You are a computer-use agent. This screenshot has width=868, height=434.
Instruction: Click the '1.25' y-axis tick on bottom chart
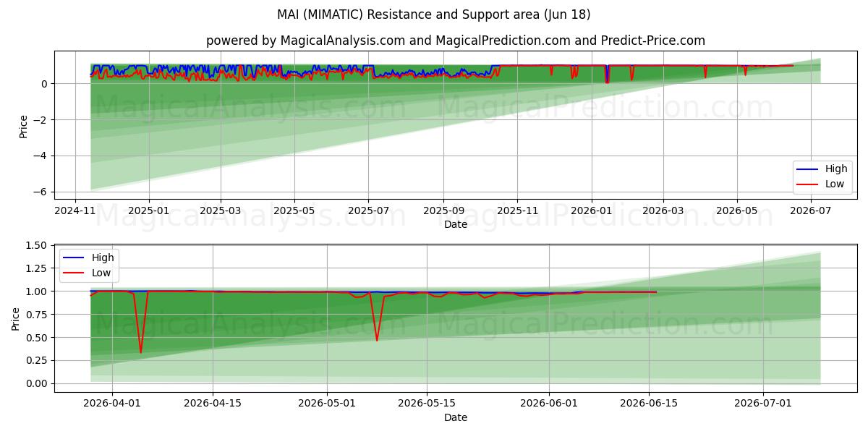click(38, 268)
